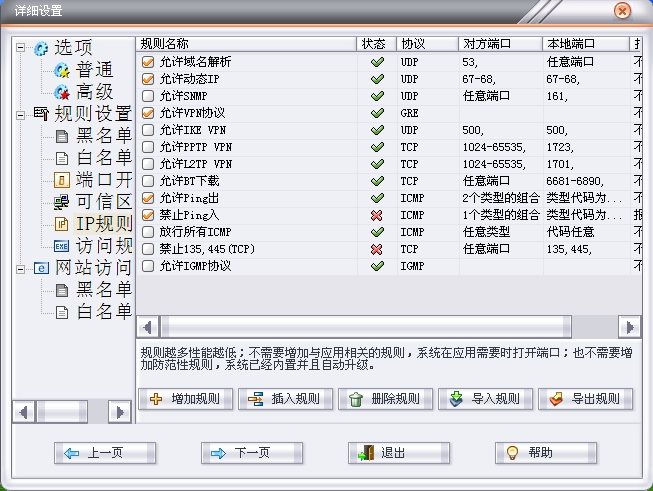Enable the 禁止135,445(TCP) rule checkbox
Screen dimensions: 653x491
(148, 249)
